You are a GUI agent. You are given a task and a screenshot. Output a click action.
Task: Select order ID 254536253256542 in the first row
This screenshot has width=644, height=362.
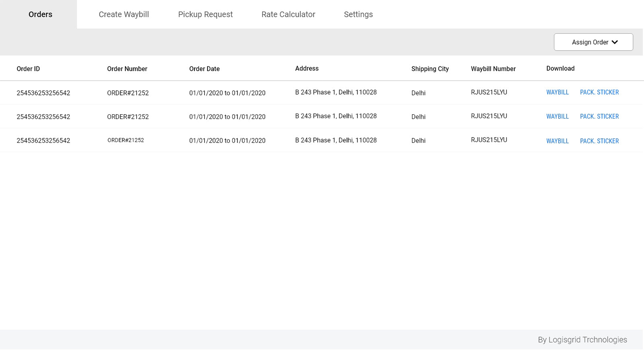click(43, 93)
